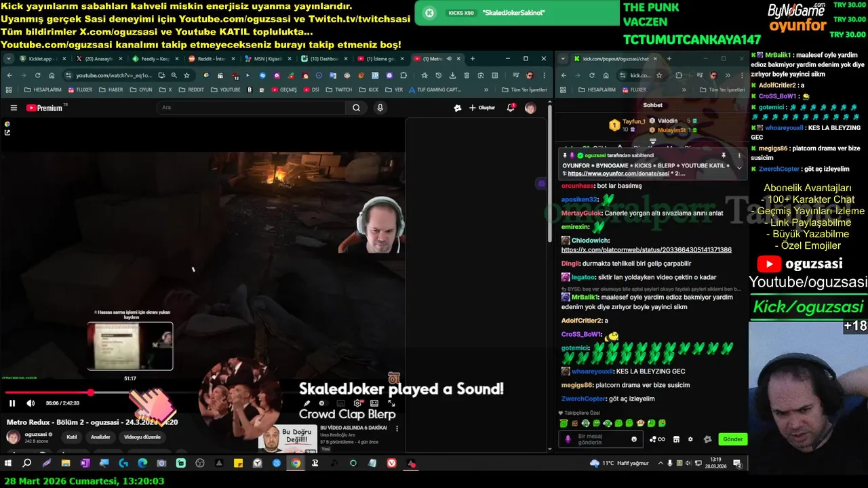Open the 'Oluştur' create button
This screenshot has width=868, height=488.
pos(482,108)
